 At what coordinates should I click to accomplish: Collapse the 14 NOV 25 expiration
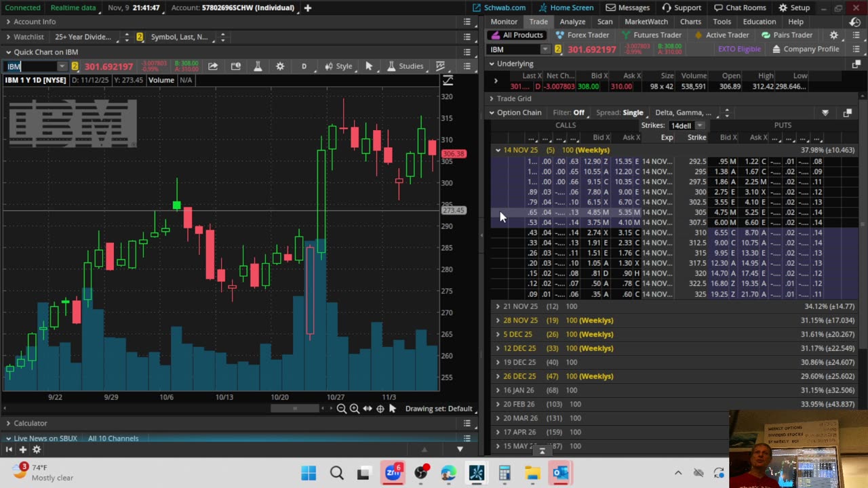(x=498, y=150)
